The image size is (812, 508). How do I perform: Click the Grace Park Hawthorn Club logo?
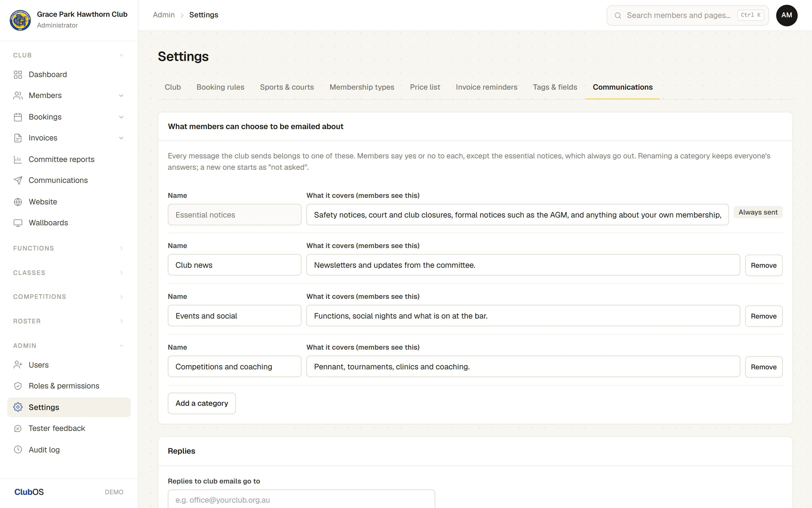pos(20,20)
